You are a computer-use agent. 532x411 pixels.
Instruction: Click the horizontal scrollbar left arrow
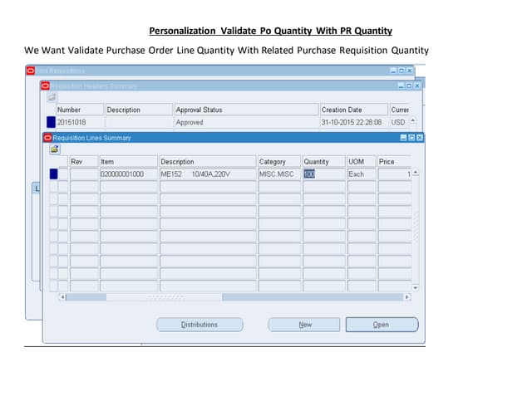62,296
